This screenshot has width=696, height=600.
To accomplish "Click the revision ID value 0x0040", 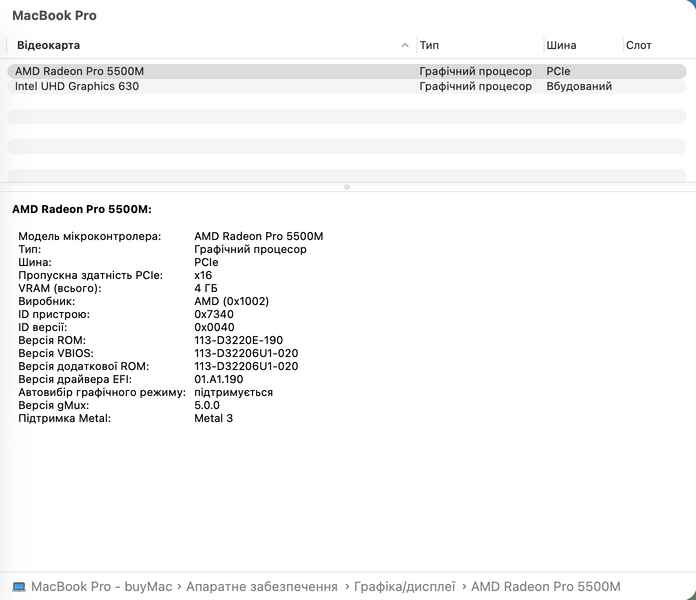I will pyautogui.click(x=214, y=327).
